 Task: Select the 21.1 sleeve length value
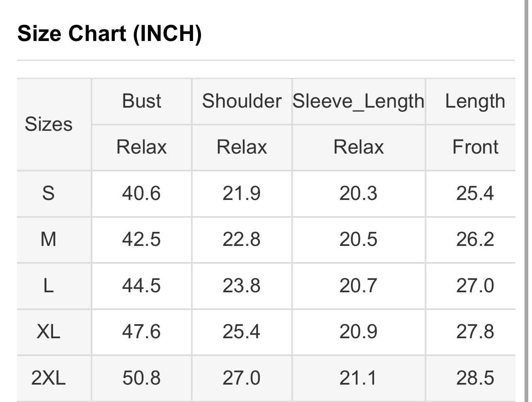coord(358,378)
